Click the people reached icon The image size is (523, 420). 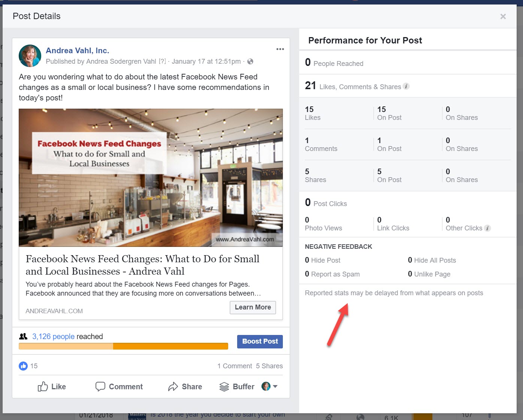click(23, 336)
